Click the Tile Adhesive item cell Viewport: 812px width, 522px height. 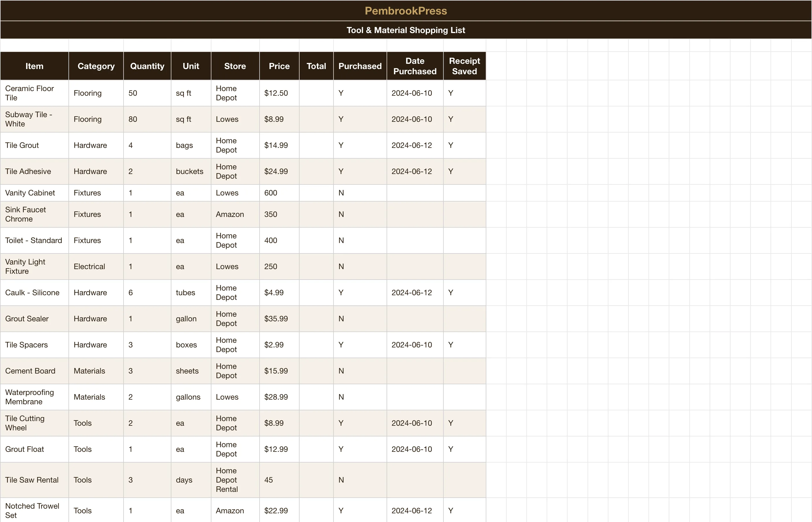coord(35,171)
